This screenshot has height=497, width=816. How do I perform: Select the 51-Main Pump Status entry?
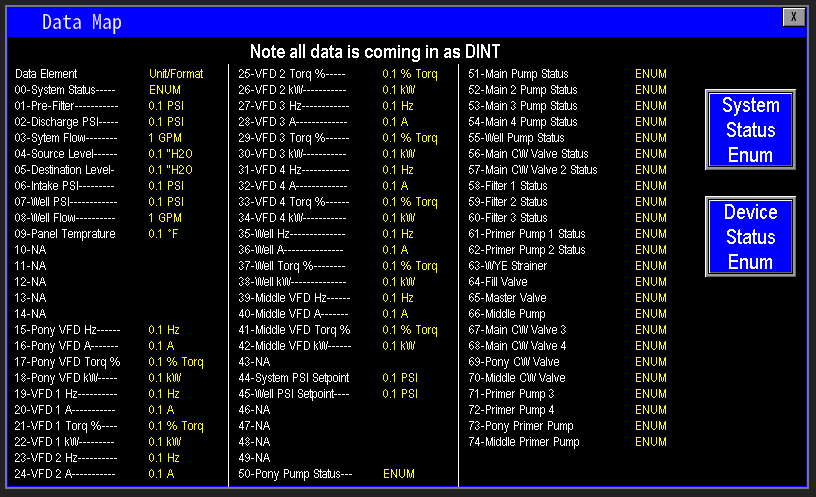(518, 74)
